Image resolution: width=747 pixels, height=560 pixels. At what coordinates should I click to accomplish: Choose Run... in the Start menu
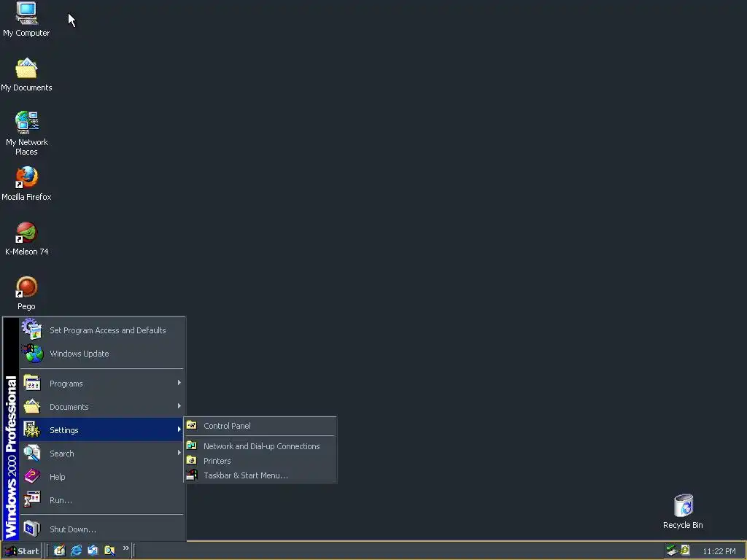[x=101, y=500]
